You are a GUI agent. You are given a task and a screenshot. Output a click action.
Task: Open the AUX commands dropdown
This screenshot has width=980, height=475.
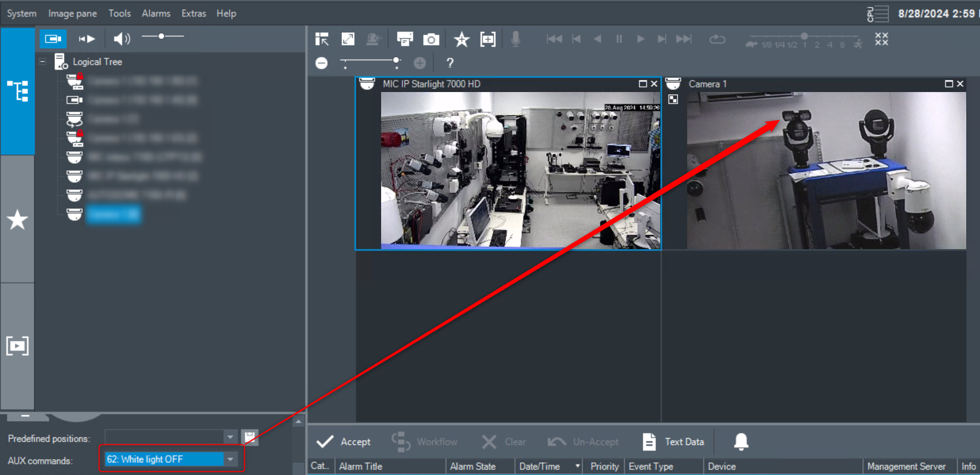click(x=230, y=459)
